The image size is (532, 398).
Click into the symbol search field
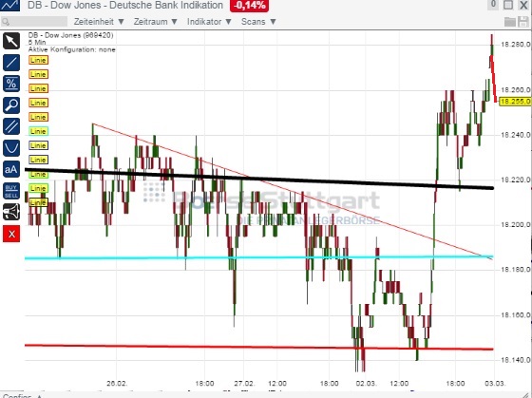click(x=34, y=22)
